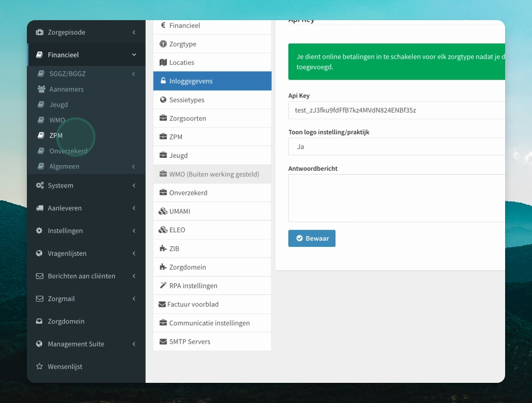
Task: Click the Zorgepisode medical kit icon
Action: point(40,32)
